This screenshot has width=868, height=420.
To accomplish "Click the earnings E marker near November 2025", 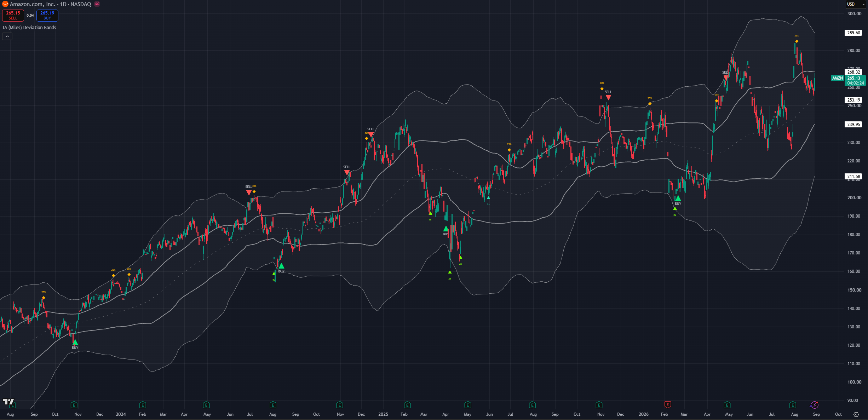I will 599,404.
